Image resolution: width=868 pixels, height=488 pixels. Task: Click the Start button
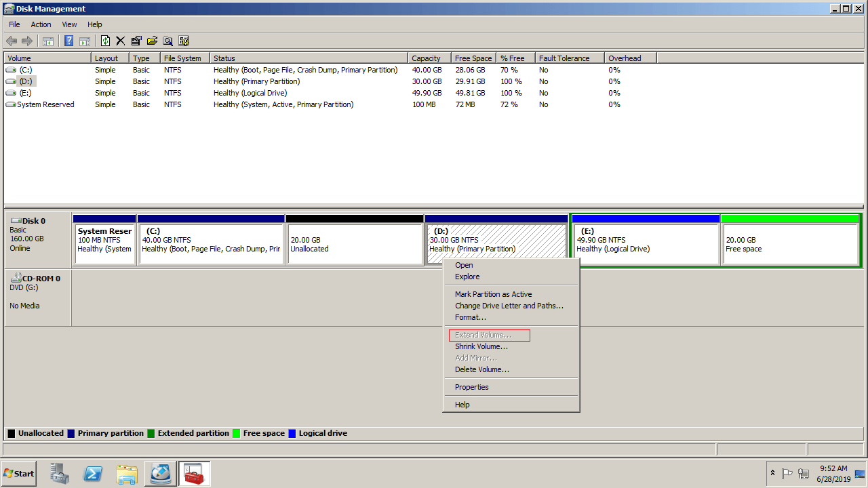(19, 474)
